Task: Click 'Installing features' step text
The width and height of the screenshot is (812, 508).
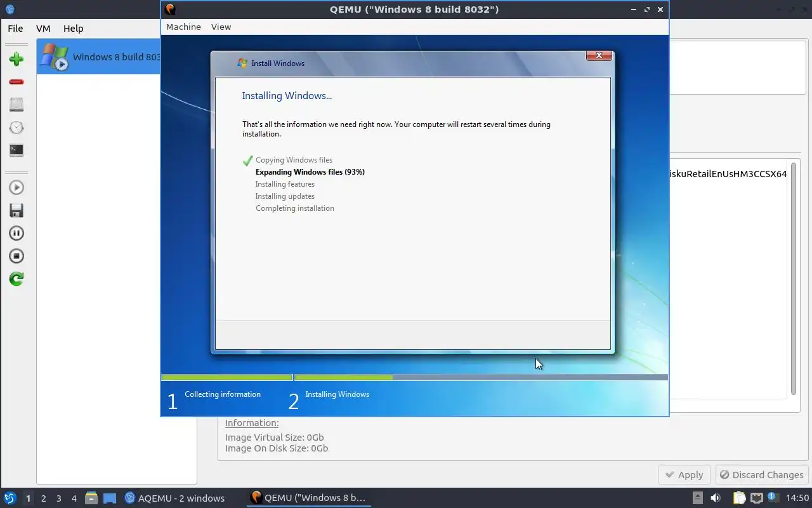Action: pos(285,184)
